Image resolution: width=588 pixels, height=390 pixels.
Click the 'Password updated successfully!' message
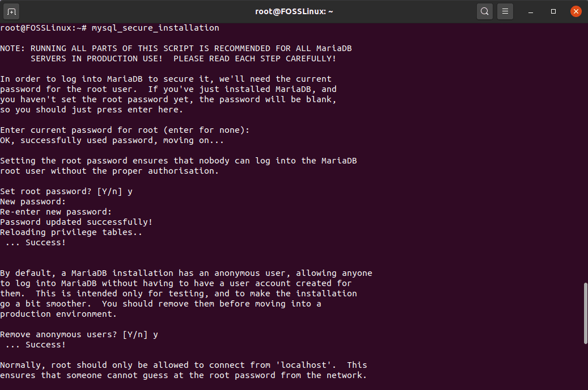[77, 222]
